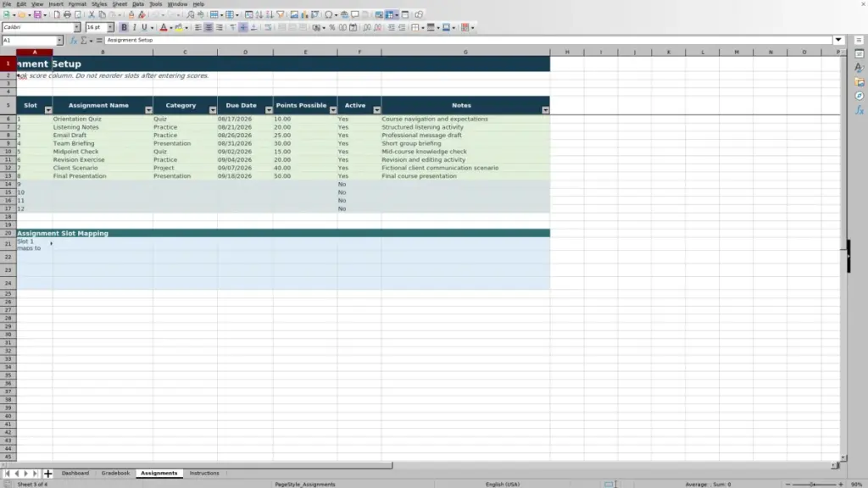
Task: Click the Save document icon
Action: point(37,14)
